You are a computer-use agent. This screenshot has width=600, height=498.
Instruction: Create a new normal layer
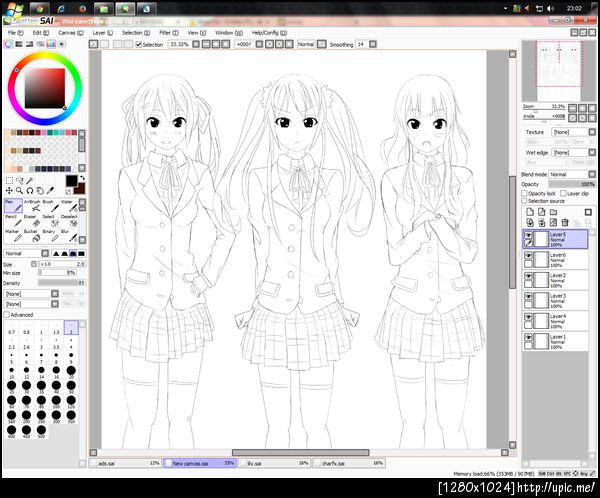tap(530, 212)
